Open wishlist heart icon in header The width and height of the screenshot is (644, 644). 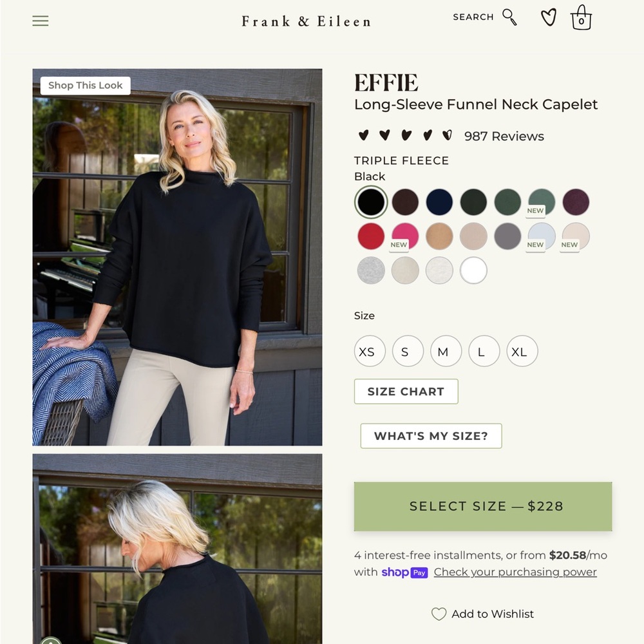pyautogui.click(x=548, y=17)
